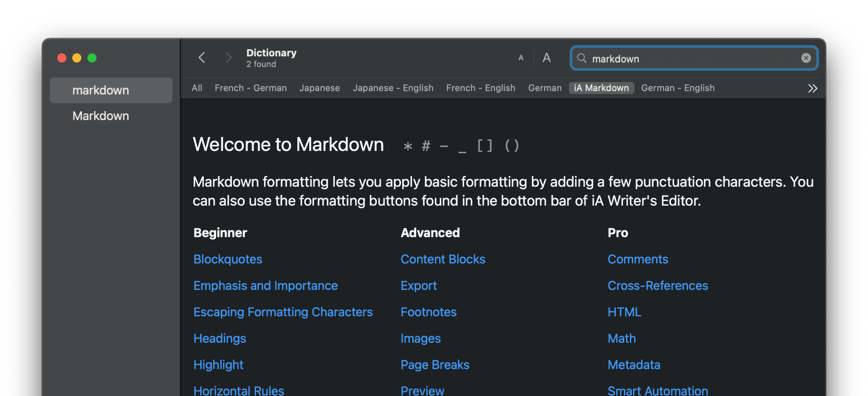Open Escaping Formatting Characters link
This screenshot has height=396, width=868.
[283, 312]
